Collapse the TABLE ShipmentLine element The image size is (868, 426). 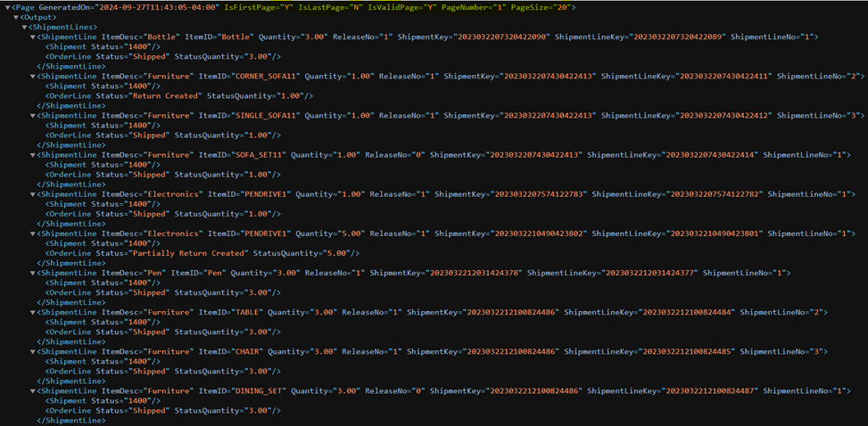pyautogui.click(x=33, y=313)
